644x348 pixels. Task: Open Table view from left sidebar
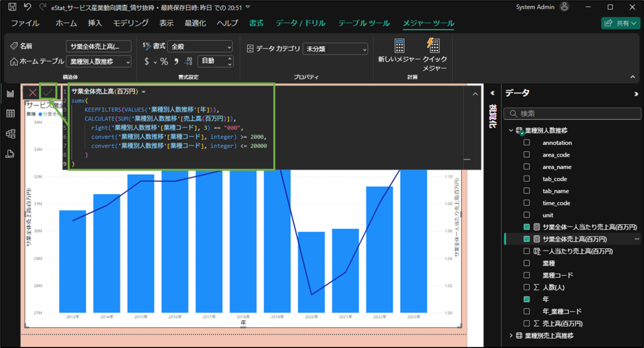click(x=10, y=114)
